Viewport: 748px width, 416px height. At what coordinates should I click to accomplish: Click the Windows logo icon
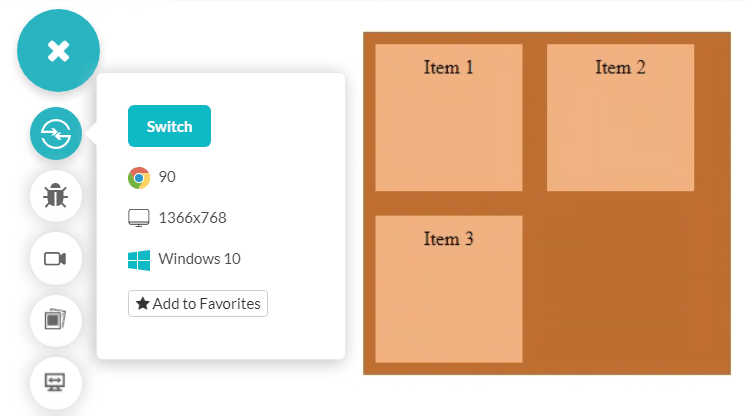(x=139, y=260)
